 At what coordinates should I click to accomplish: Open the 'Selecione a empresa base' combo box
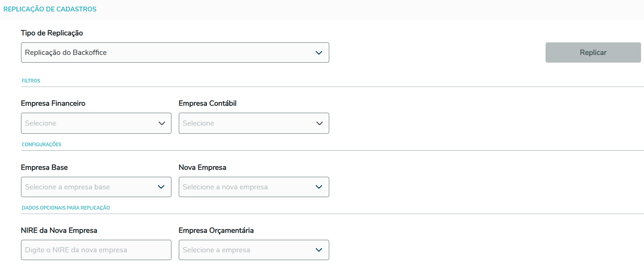coord(88,187)
